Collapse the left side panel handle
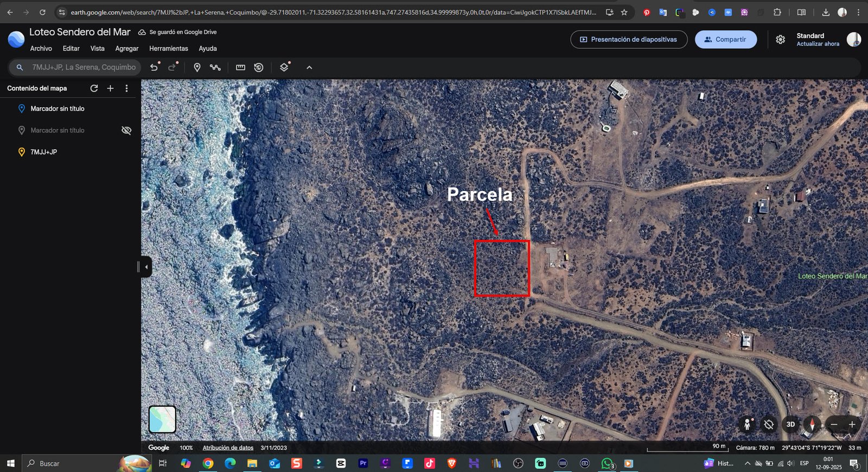 (146, 267)
